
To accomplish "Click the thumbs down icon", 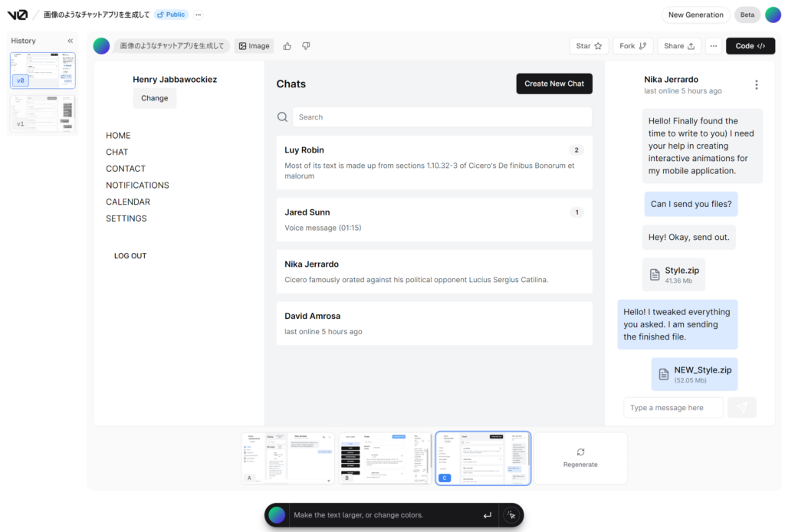I will [x=306, y=46].
